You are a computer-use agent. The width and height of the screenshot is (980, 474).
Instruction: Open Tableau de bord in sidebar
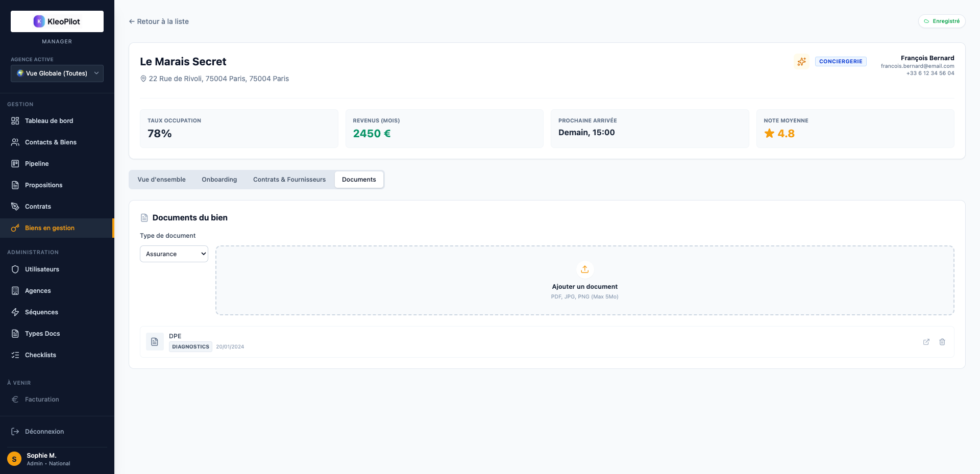pyautogui.click(x=49, y=121)
